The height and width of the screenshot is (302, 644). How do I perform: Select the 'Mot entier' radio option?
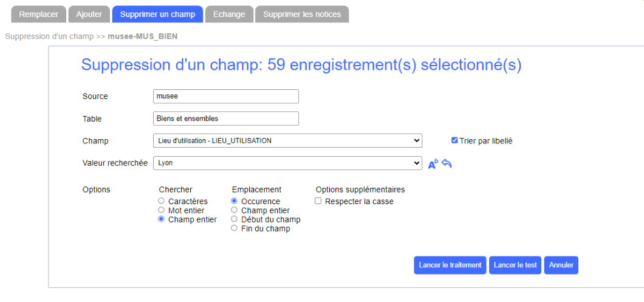pos(161,210)
